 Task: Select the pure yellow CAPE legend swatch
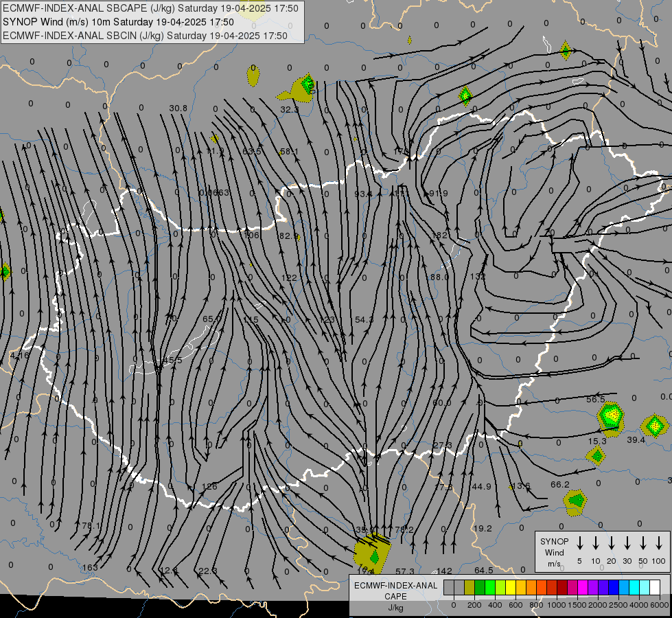click(511, 588)
